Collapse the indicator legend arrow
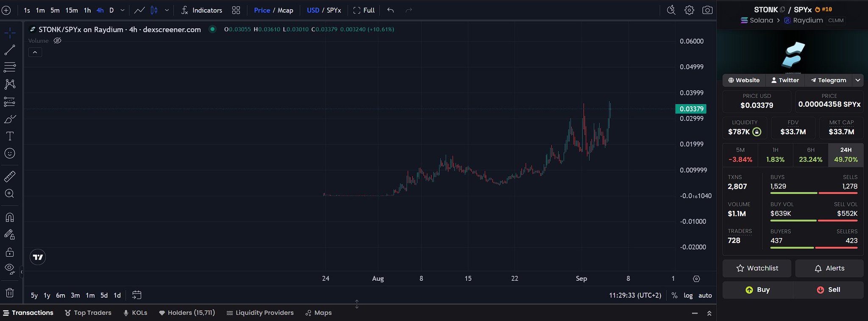The height and width of the screenshot is (321, 868). (35, 52)
